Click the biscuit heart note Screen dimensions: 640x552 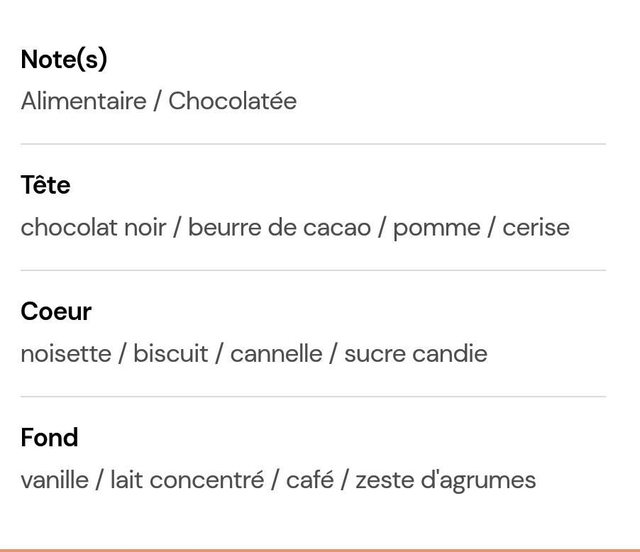(x=171, y=354)
